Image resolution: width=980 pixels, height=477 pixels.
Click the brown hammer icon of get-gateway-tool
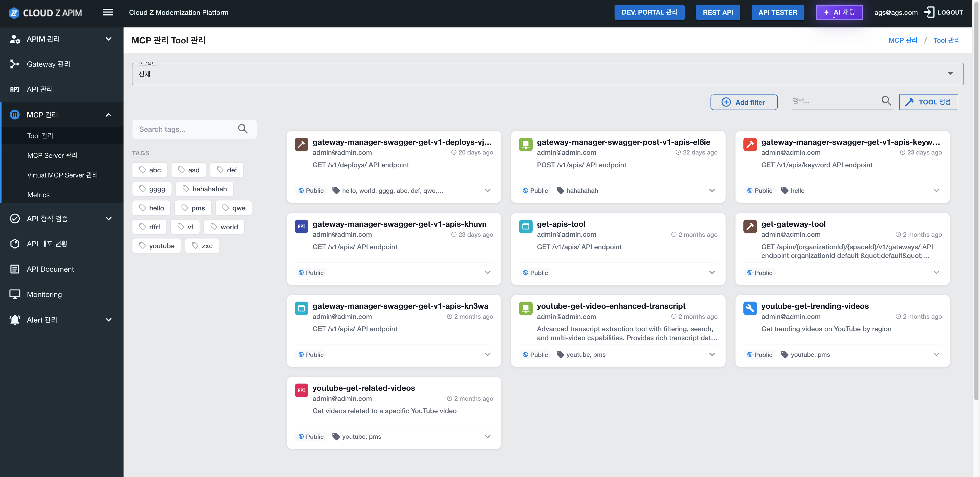click(750, 226)
